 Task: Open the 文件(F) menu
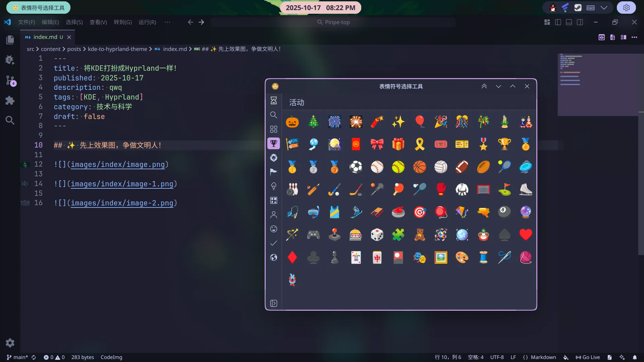click(x=26, y=22)
